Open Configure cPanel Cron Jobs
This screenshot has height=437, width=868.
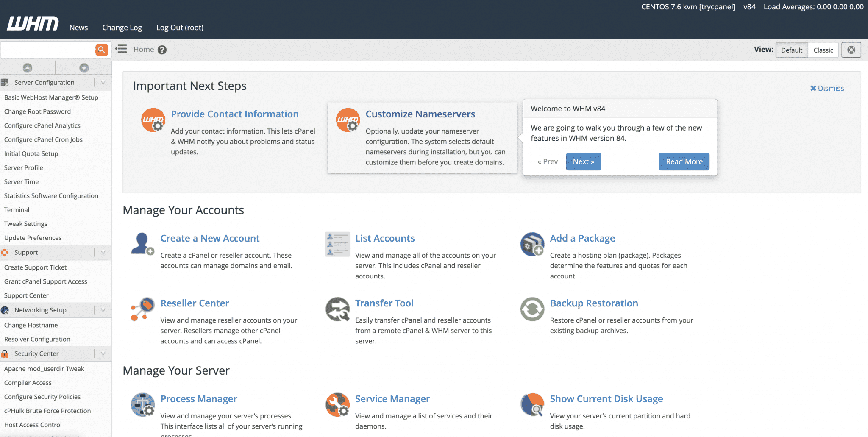coord(43,139)
